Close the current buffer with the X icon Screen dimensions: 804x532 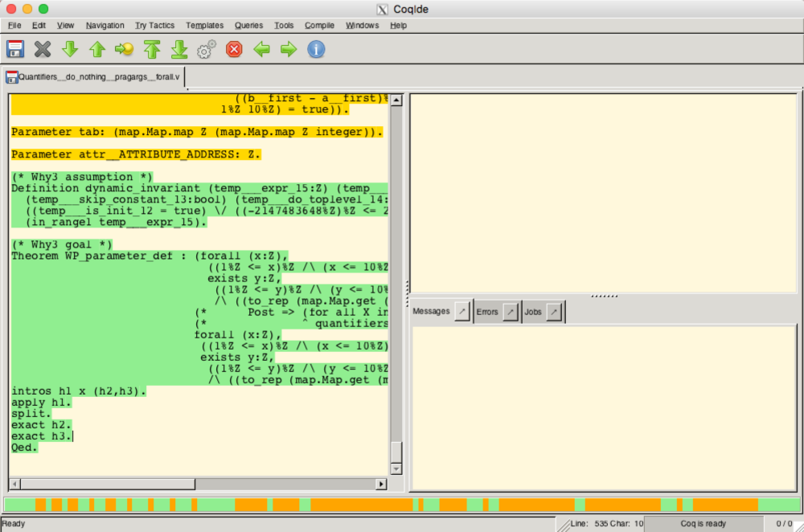[x=43, y=50]
